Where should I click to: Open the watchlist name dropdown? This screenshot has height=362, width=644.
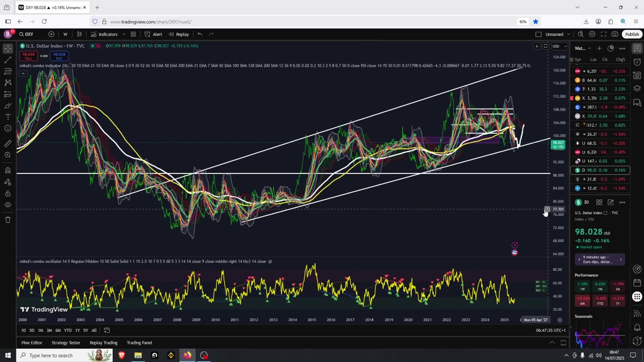(582, 48)
